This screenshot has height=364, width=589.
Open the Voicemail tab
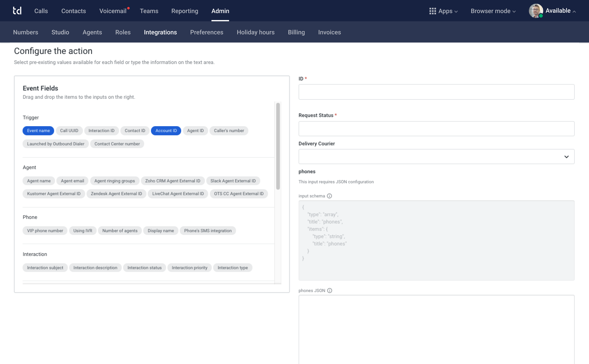(113, 11)
